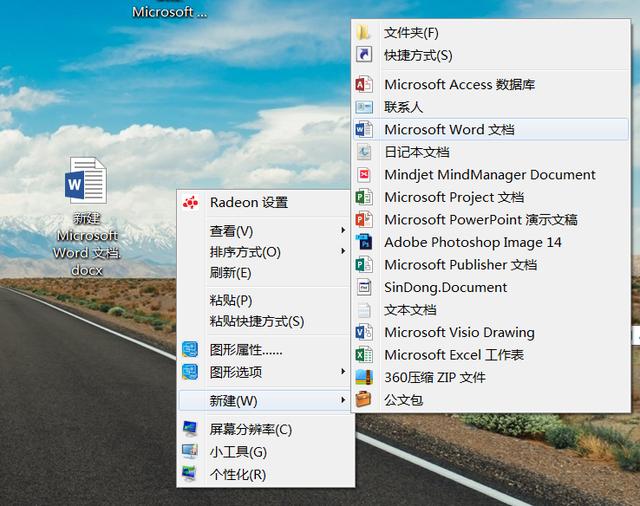Click the red Radeon icon in the context menu
Screen dimensions: 640x506
pos(190,202)
